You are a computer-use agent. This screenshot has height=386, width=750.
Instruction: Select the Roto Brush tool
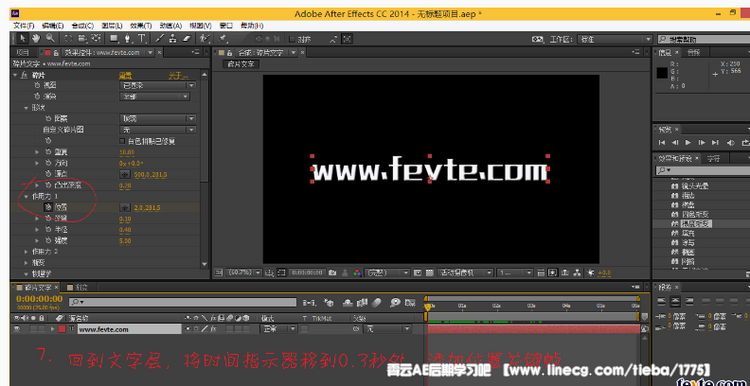(204, 38)
